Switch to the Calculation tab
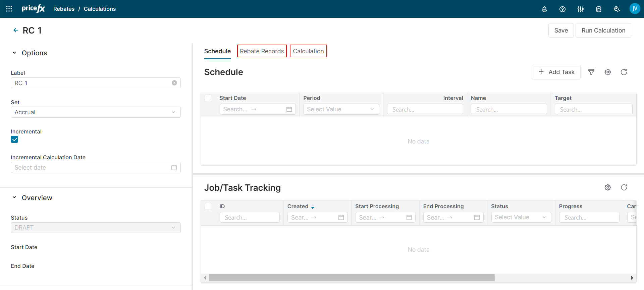The height and width of the screenshot is (290, 644). [308, 51]
